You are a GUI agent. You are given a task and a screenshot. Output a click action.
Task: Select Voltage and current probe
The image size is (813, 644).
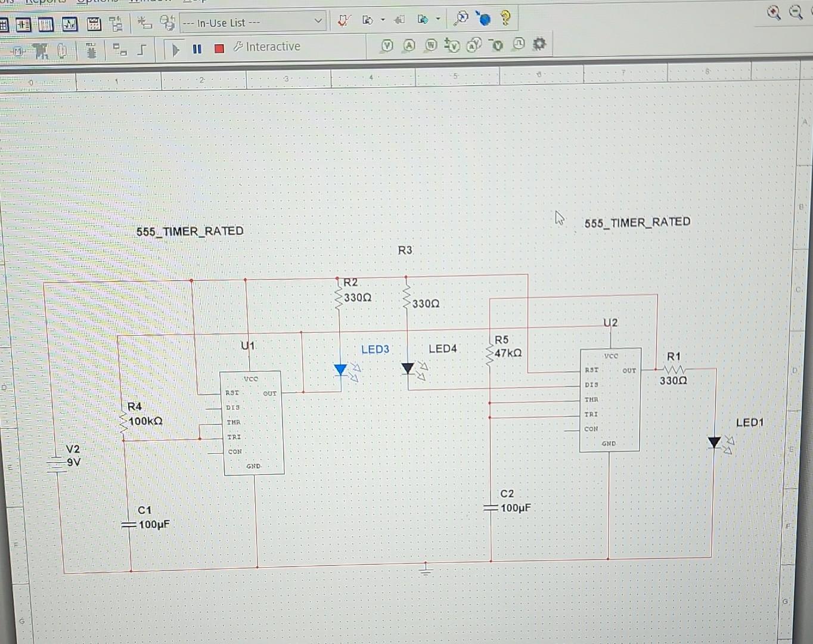(x=474, y=45)
